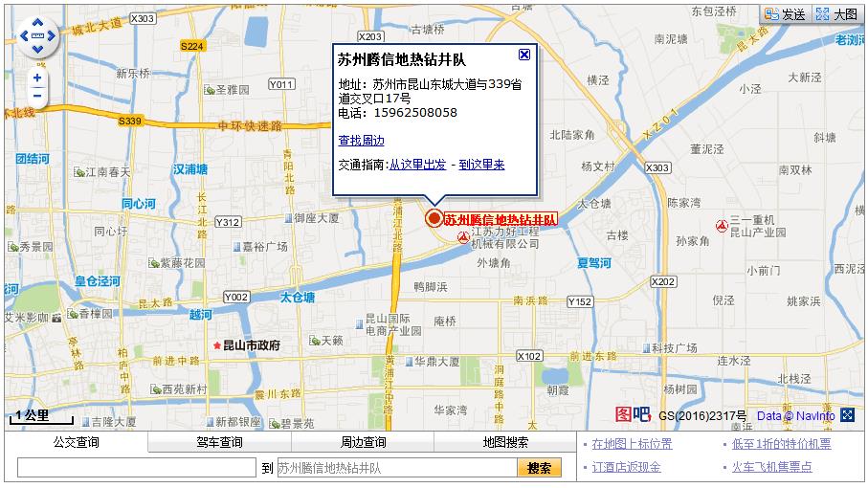Zoom in with the plus button
868x488 pixels.
[x=37, y=78]
